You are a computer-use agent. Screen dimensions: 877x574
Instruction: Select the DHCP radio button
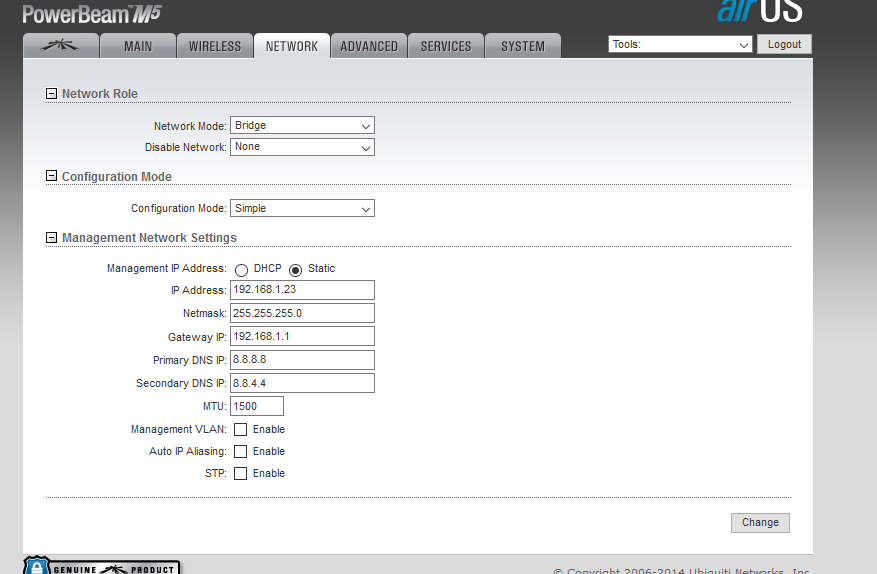[241, 270]
